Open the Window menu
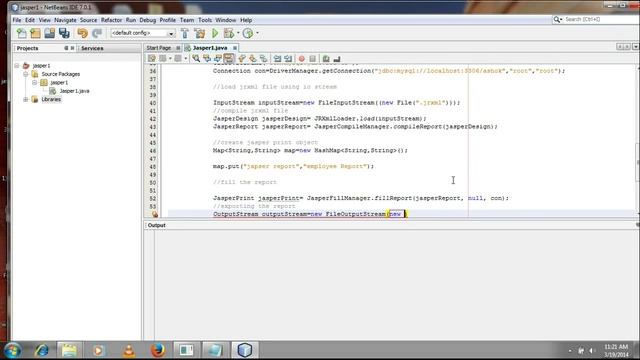 pos(226,20)
